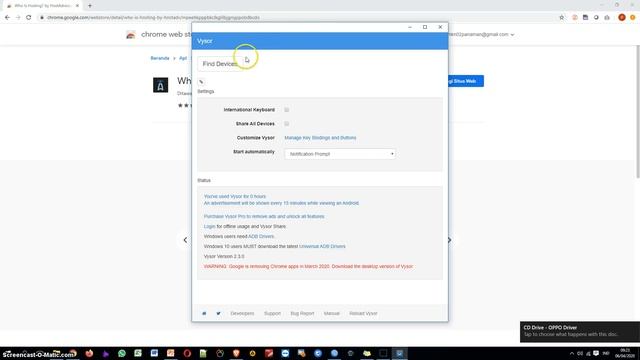Screen dimensions: 640x360
Task: Click the Vysor Version 2.1.0 text
Action: (x=224, y=256)
